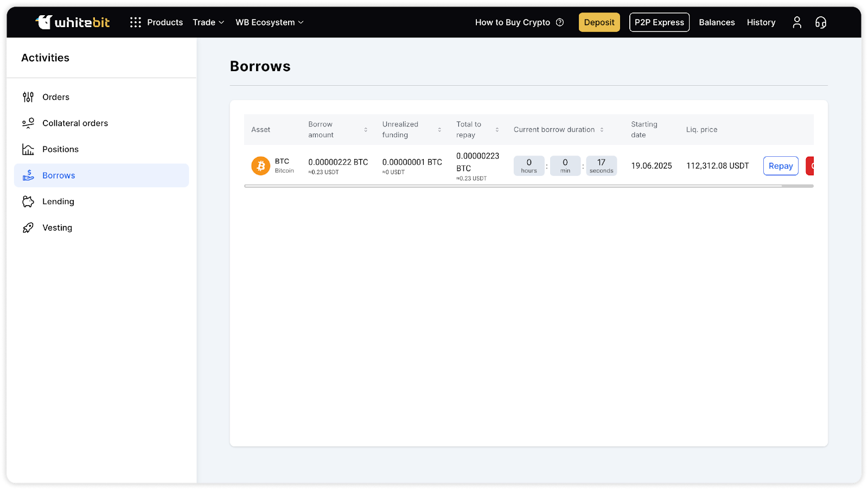Open the Balances menu item
This screenshot has height=490, width=868.
(x=717, y=22)
